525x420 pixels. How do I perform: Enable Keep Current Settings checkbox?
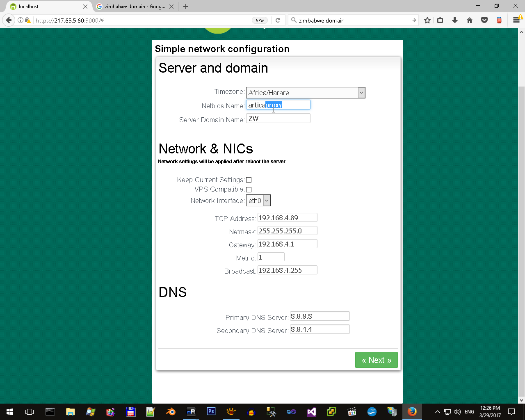[249, 180]
